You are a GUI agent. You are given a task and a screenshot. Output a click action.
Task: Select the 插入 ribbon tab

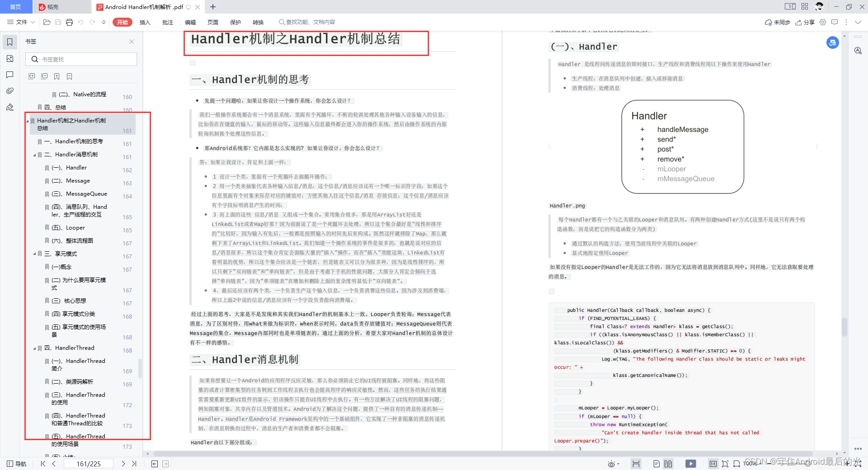click(145, 22)
